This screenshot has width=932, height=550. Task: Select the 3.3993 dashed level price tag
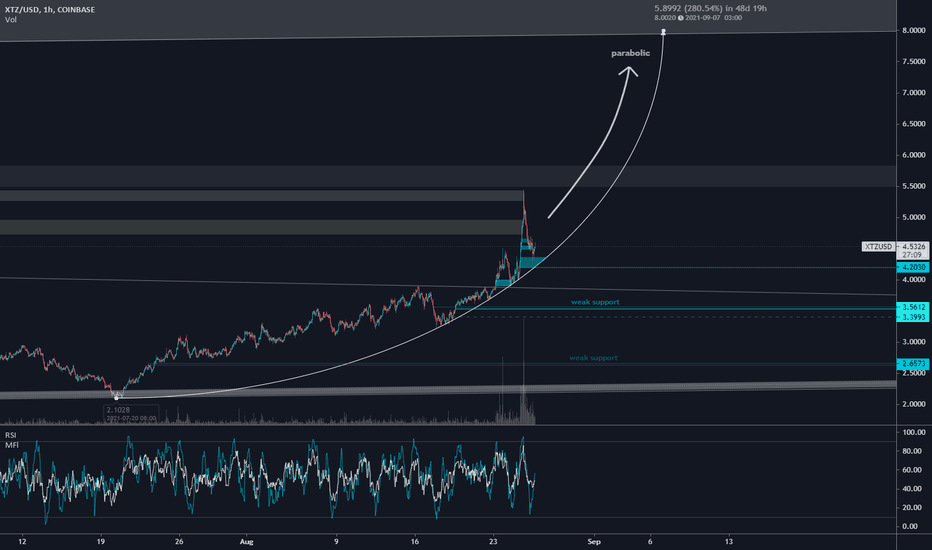913,318
